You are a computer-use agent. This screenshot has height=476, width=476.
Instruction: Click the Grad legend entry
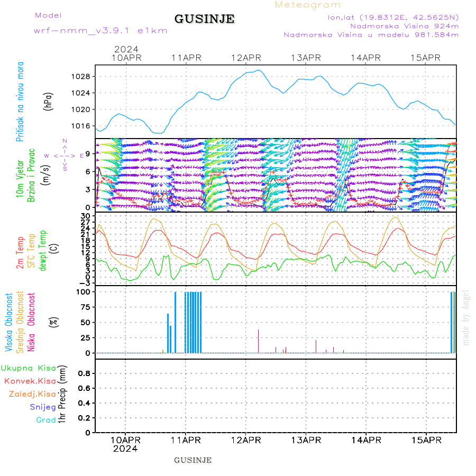[46, 420]
